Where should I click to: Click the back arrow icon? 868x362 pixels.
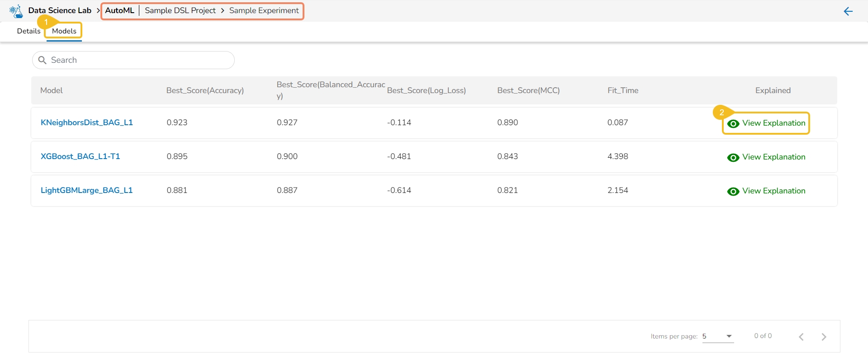[x=848, y=11]
